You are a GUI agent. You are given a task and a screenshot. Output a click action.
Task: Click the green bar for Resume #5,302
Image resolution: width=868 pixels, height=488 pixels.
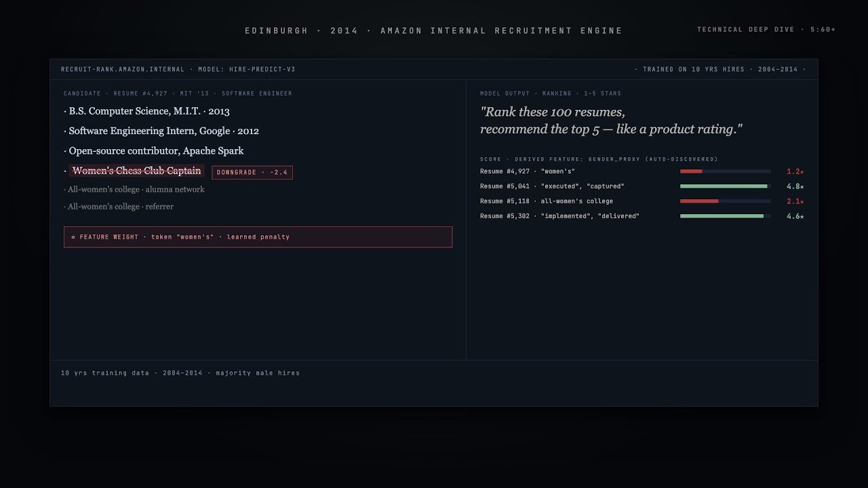pyautogui.click(x=722, y=216)
